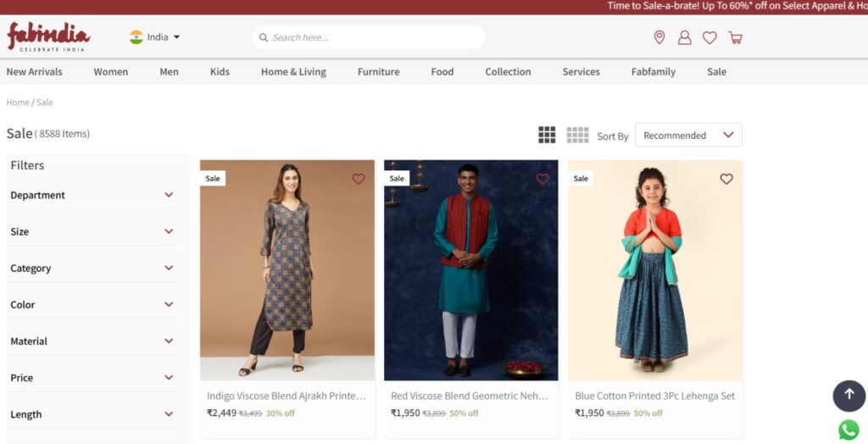868x444 pixels.
Task: Expand the Size filter
Action: tap(92, 231)
